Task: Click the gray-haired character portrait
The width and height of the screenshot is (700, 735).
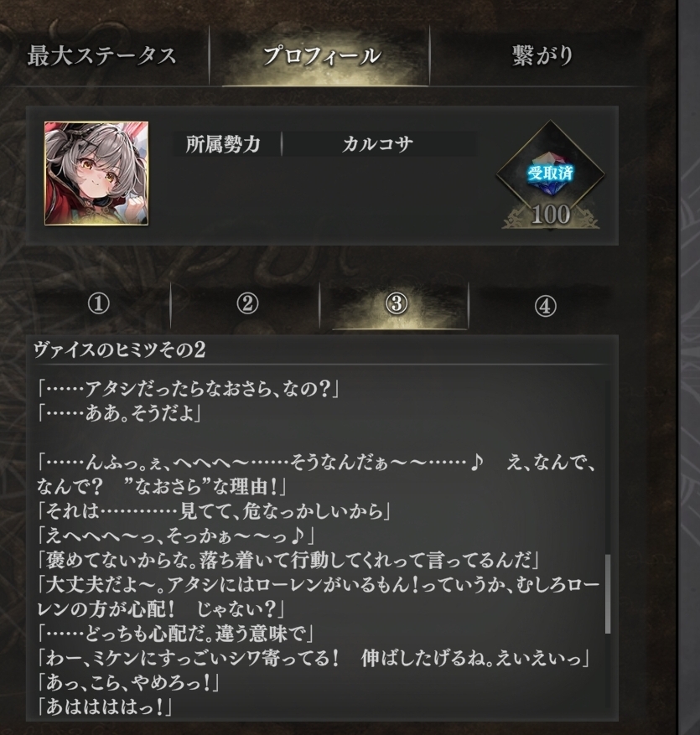Action: [96, 173]
